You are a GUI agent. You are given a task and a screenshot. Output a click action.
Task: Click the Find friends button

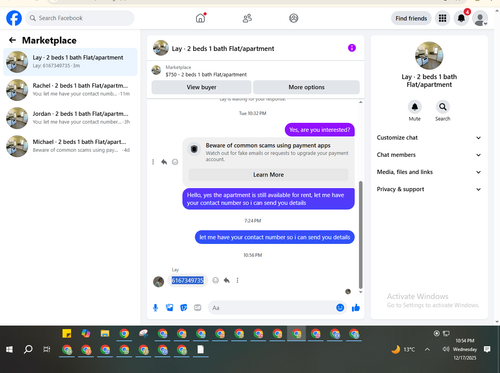(x=411, y=18)
